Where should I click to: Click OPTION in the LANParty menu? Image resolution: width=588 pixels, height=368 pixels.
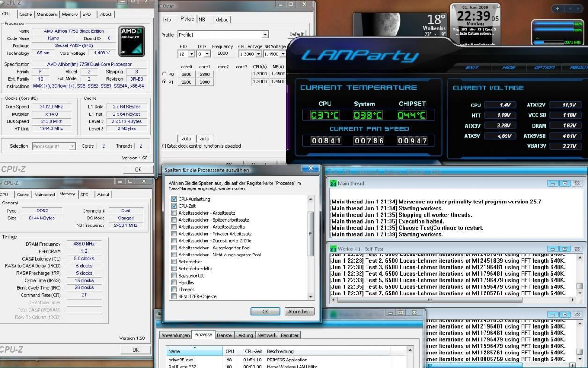pyautogui.click(x=544, y=68)
